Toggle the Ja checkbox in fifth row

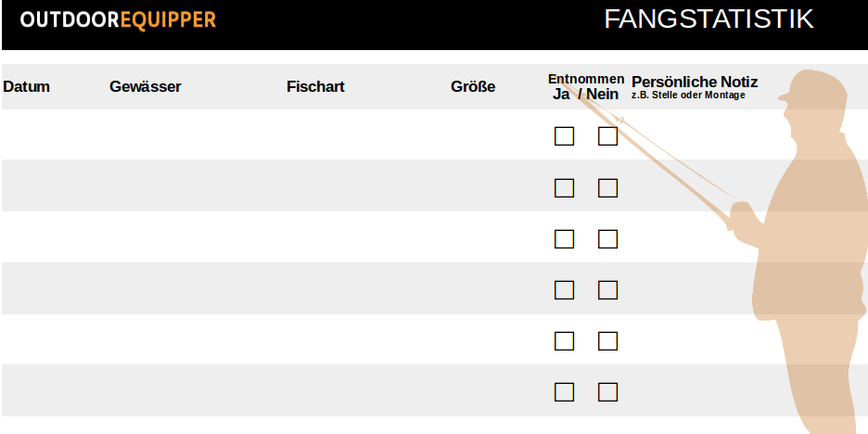[x=564, y=341]
